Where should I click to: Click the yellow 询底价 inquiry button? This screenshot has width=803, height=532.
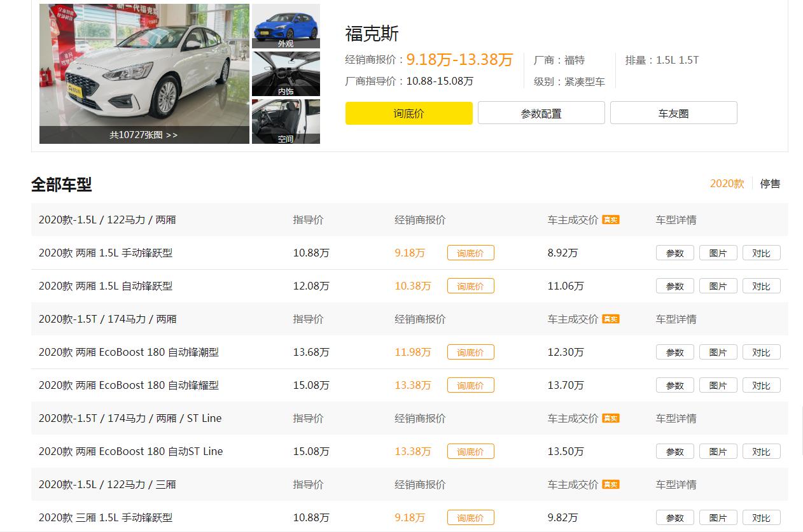pyautogui.click(x=408, y=113)
